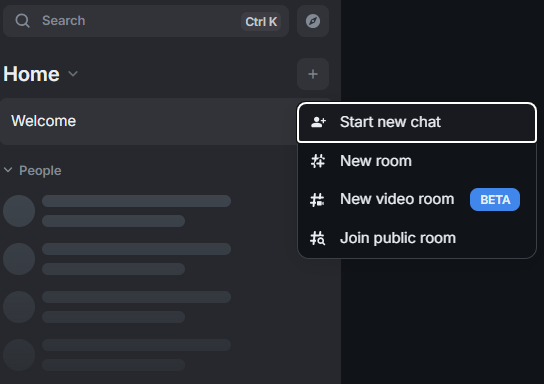The width and height of the screenshot is (544, 384).
Task: Select Start new chat
Action: [x=417, y=122]
